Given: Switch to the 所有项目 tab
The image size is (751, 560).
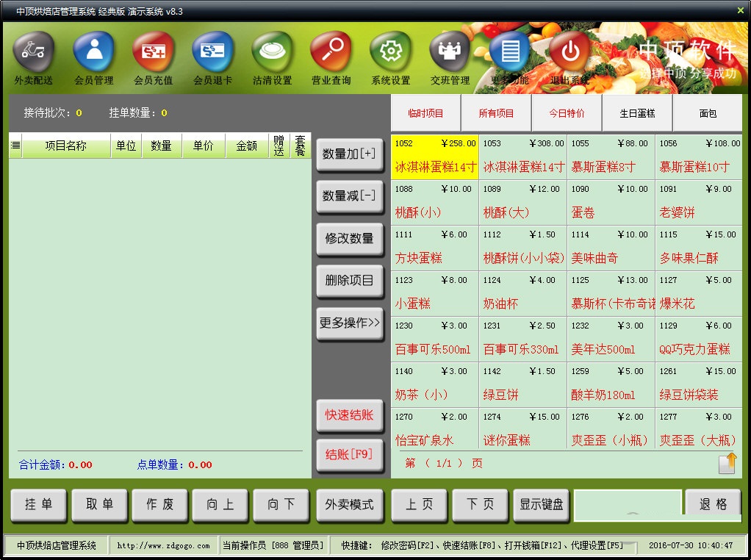Looking at the screenshot, I should pyautogui.click(x=496, y=112).
